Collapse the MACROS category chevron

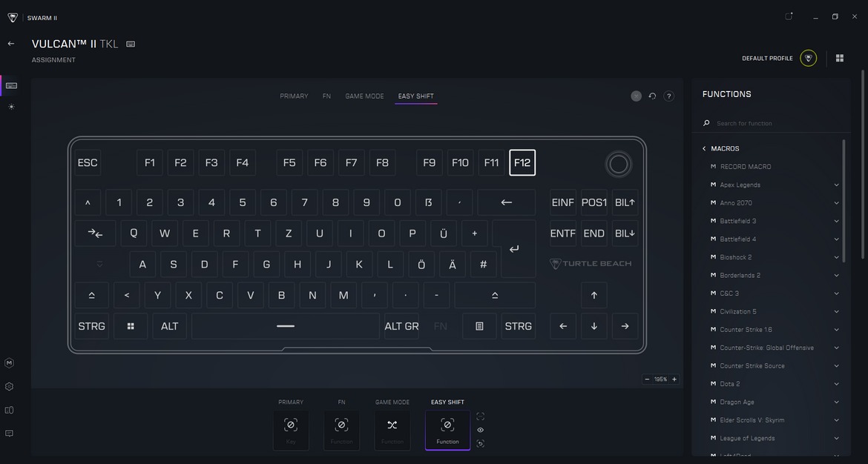pyautogui.click(x=704, y=149)
